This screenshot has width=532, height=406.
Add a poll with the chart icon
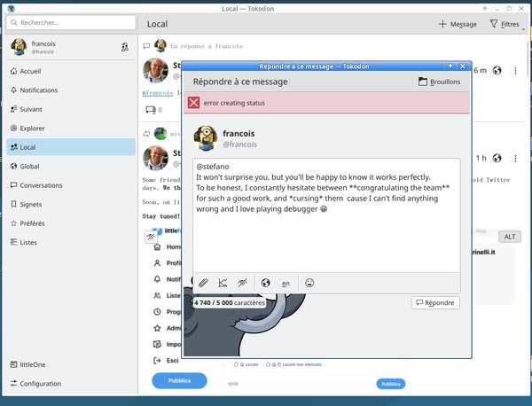[x=223, y=283]
